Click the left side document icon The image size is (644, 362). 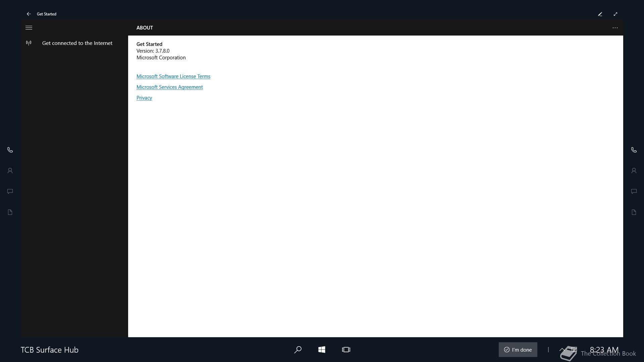point(10,212)
